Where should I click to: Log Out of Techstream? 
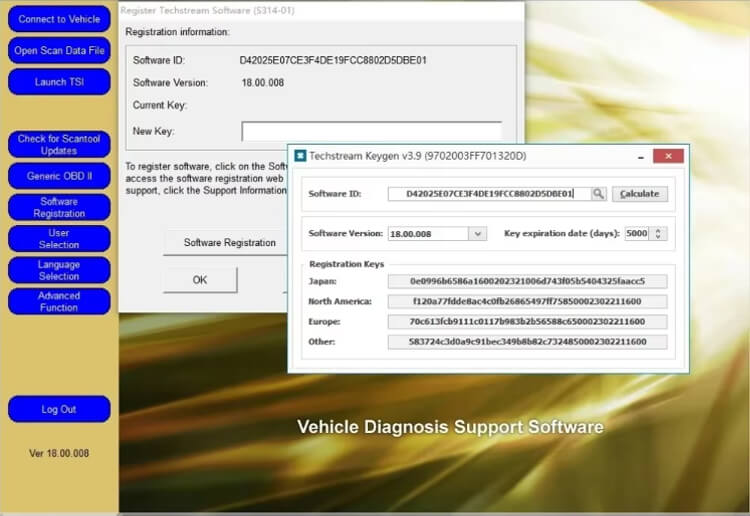59,409
